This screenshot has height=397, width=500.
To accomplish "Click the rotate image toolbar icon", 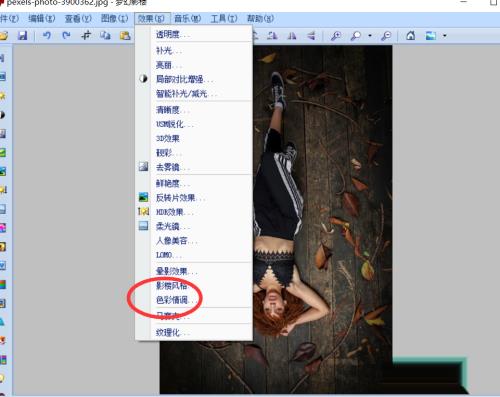I will pyautogui.click(x=272, y=35).
